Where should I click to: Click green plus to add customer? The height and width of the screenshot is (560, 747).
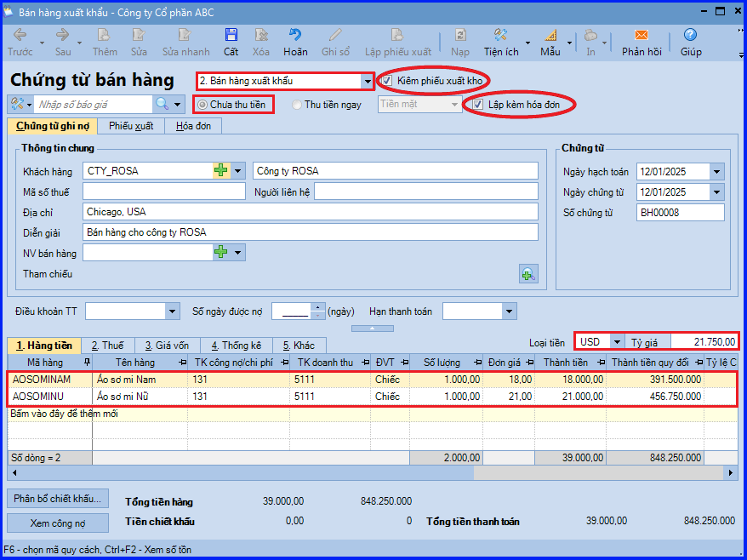[x=220, y=170]
